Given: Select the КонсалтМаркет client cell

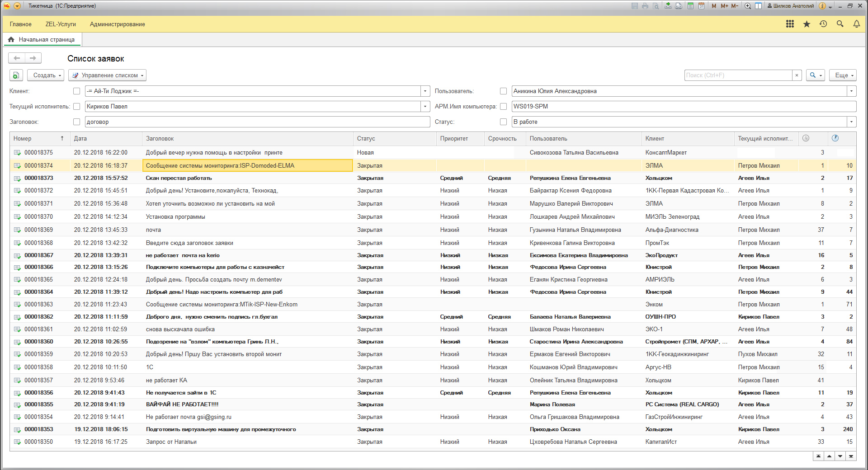Looking at the screenshot, I should (688, 153).
